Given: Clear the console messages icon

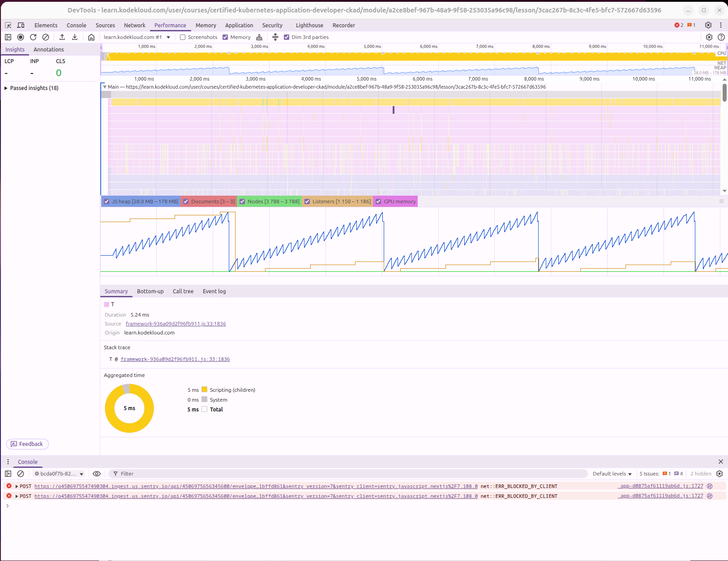Looking at the screenshot, I should pos(21,474).
